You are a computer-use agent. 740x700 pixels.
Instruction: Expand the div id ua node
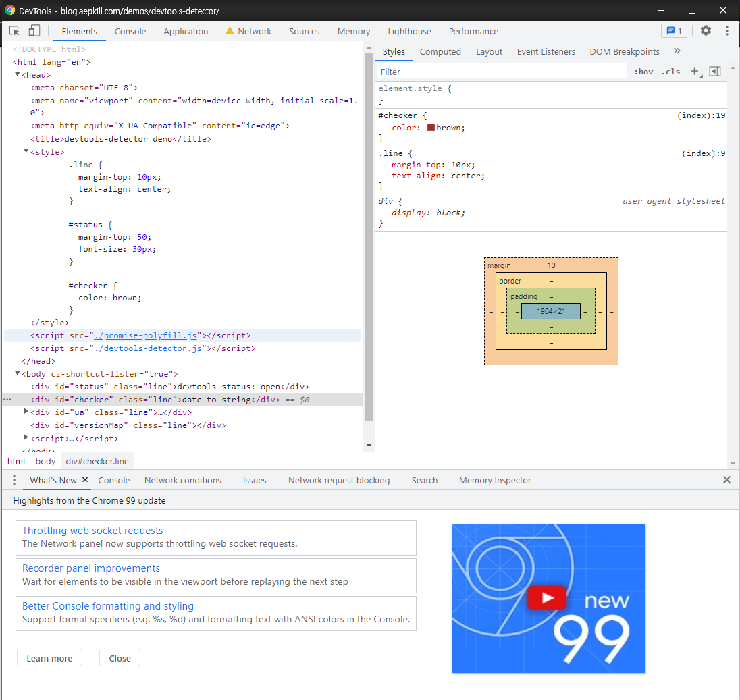point(26,412)
